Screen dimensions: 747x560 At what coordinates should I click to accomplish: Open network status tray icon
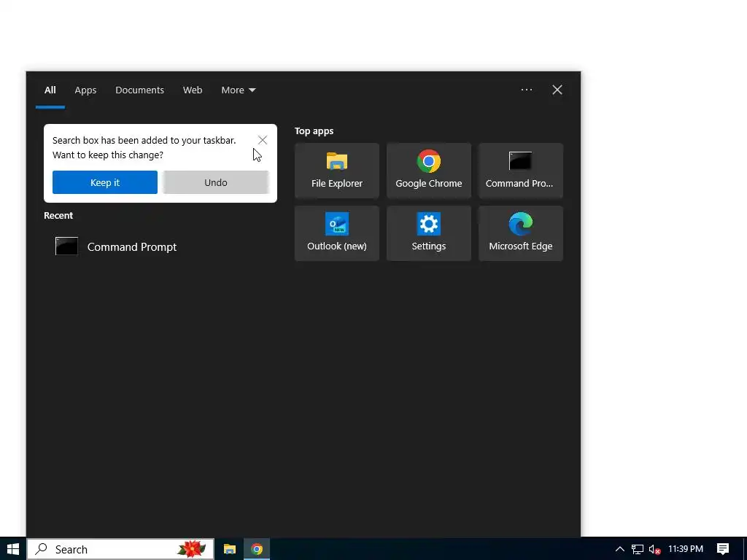click(638, 549)
